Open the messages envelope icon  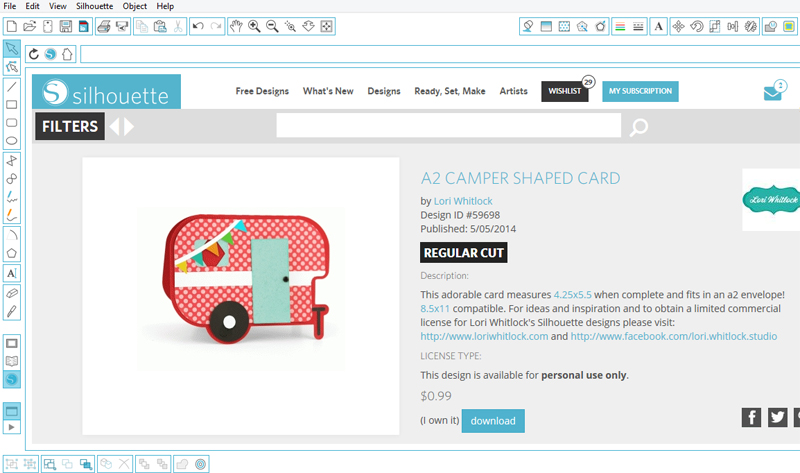773,92
